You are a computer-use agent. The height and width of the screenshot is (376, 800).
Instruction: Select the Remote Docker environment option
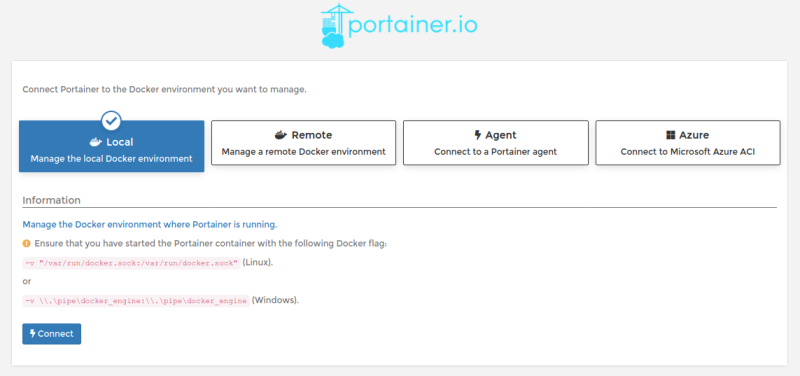click(x=304, y=143)
